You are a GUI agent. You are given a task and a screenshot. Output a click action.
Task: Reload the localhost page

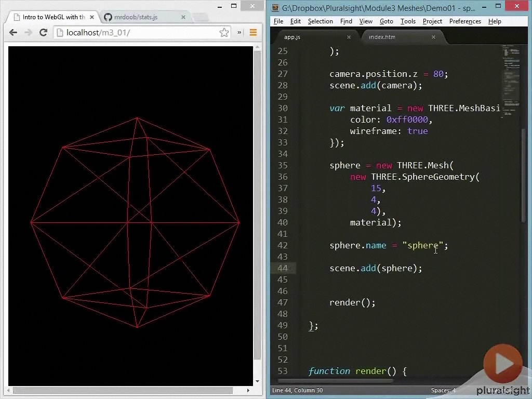click(43, 33)
